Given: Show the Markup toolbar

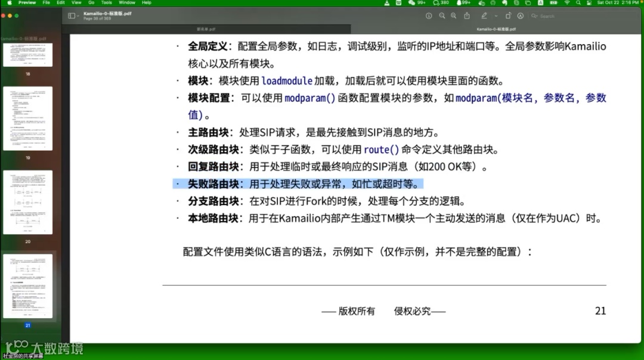Looking at the screenshot, I should [x=521, y=16].
